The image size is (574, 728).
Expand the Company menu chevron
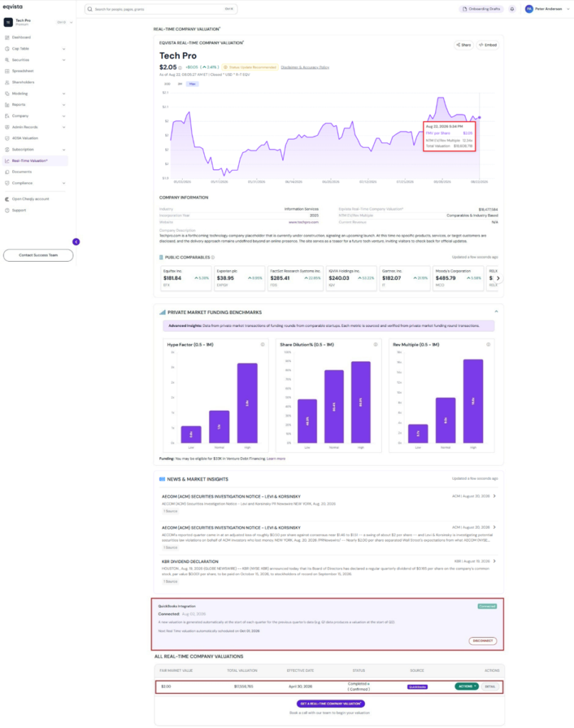click(x=64, y=116)
